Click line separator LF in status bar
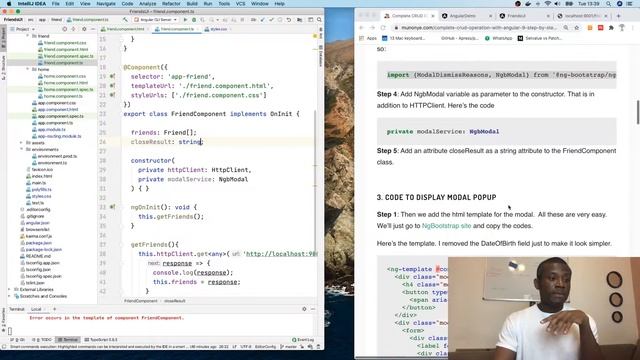The width and height of the screenshot is (640, 360). click(234, 347)
